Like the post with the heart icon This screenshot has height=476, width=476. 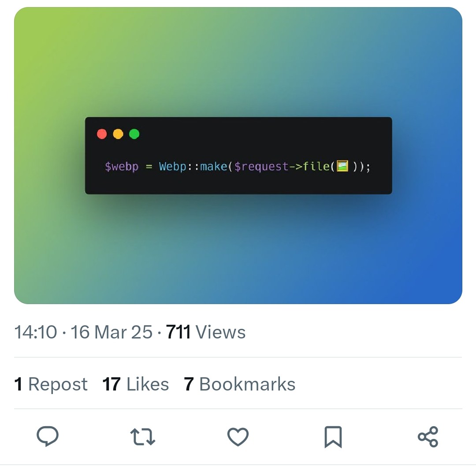(238, 437)
